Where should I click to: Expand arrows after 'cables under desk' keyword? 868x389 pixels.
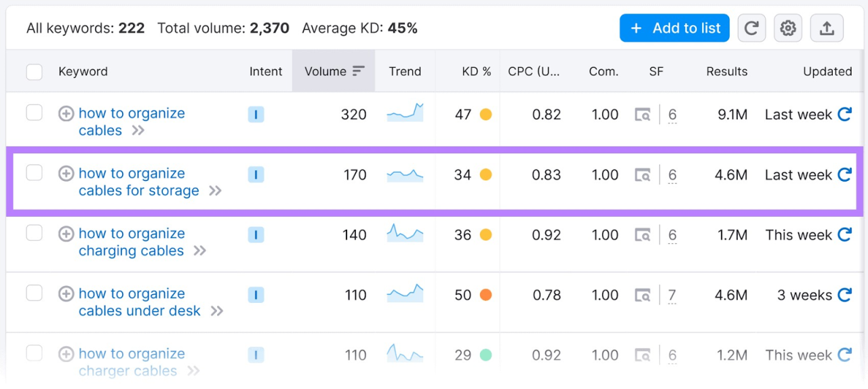pyautogui.click(x=217, y=311)
